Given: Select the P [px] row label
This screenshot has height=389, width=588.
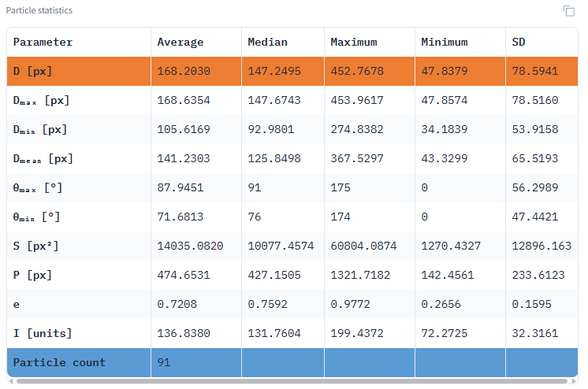Looking at the screenshot, I should click(x=32, y=276).
